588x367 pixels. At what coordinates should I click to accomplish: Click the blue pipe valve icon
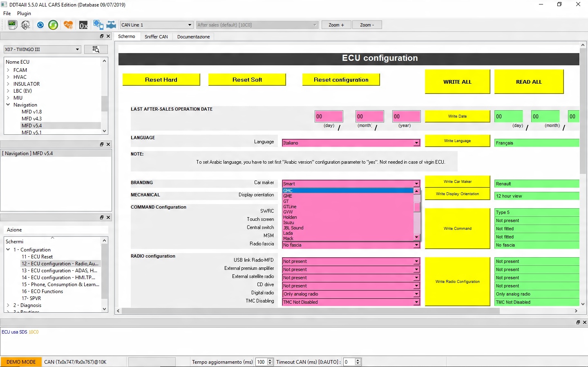point(111,25)
